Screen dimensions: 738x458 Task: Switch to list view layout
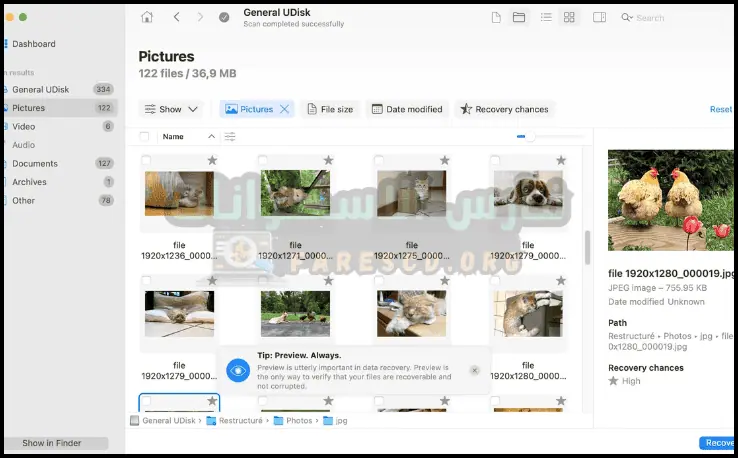(545, 17)
